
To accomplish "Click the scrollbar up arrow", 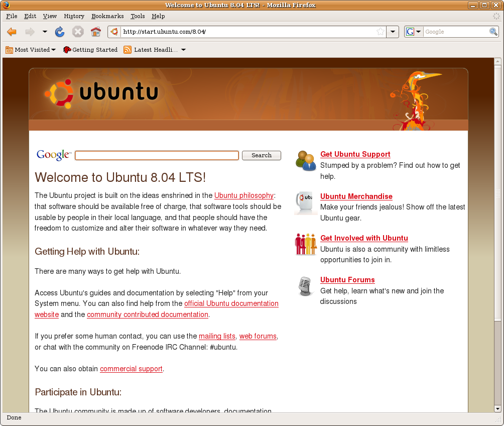I will (x=497, y=61).
